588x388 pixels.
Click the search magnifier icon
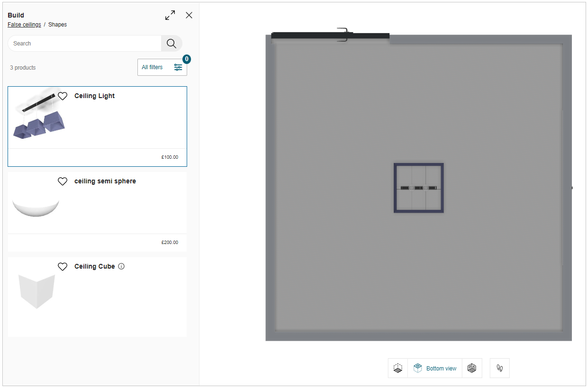[x=172, y=44]
